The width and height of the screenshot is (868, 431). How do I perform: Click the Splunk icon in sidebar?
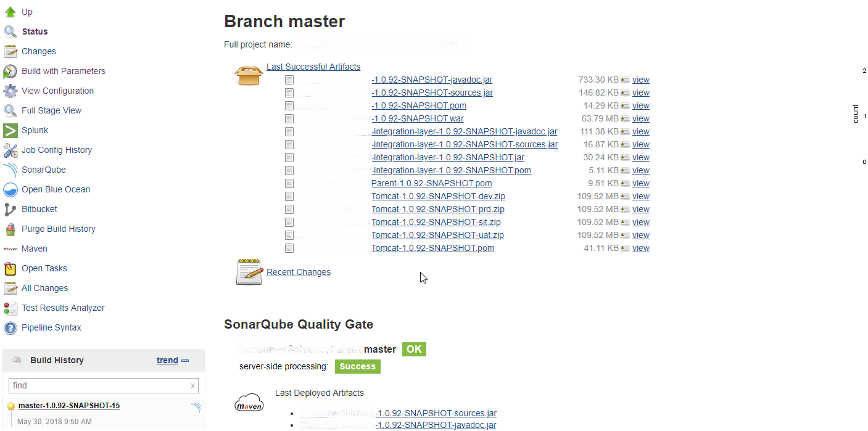(10, 130)
